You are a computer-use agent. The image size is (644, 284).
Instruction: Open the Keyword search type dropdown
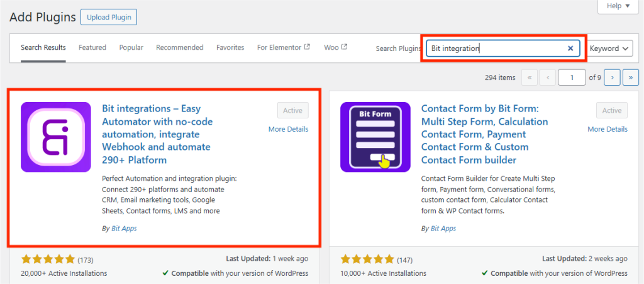pos(609,48)
